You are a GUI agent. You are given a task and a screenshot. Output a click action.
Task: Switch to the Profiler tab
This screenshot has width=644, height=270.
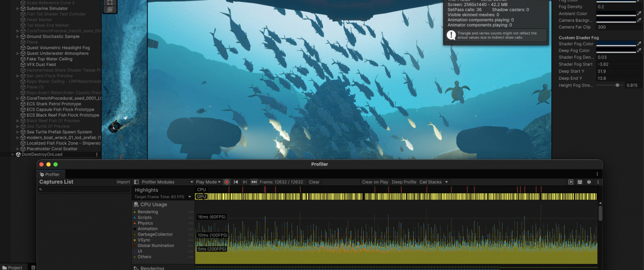50,174
